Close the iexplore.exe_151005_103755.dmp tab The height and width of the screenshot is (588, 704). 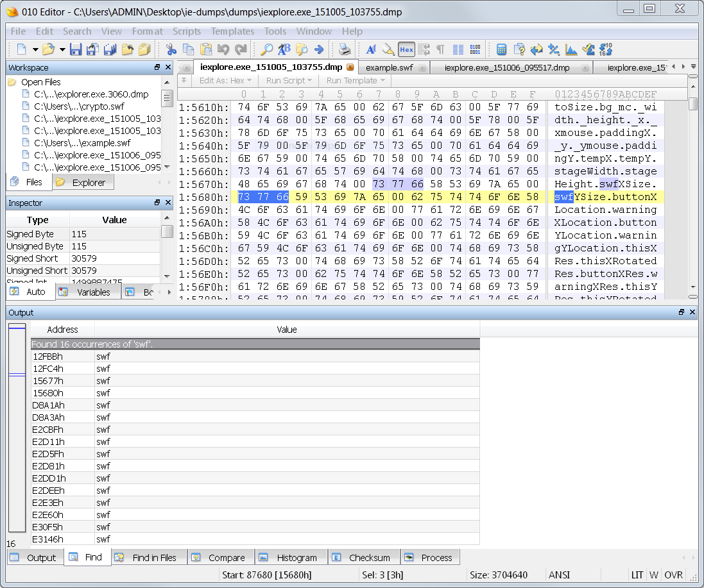[350, 67]
